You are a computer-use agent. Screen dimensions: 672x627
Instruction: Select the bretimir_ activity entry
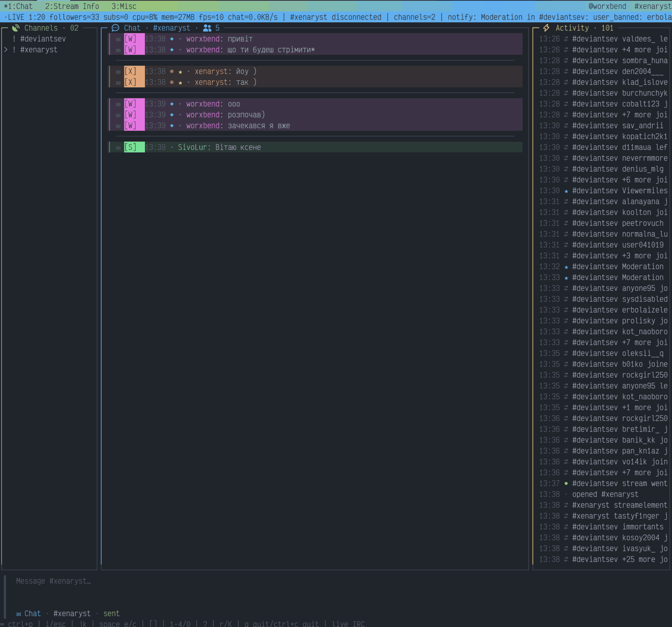click(603, 430)
